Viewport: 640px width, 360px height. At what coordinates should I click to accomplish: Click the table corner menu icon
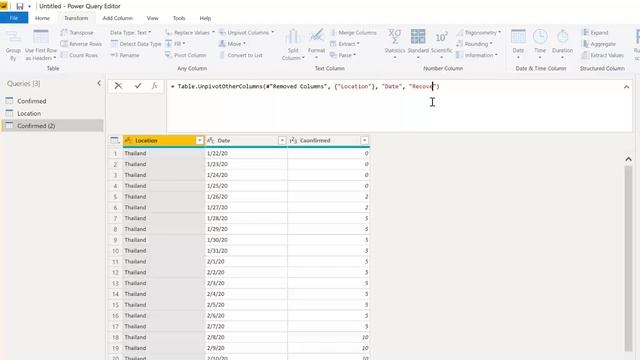pyautogui.click(x=115, y=140)
